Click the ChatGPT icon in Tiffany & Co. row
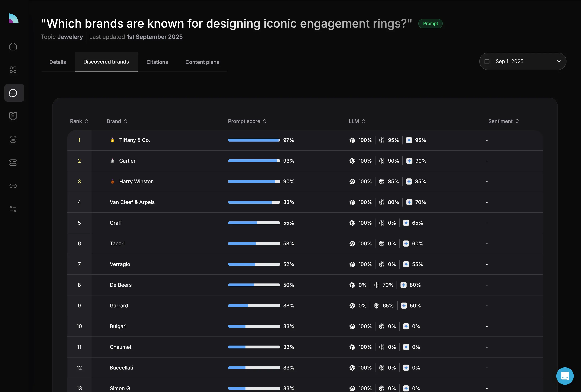The height and width of the screenshot is (392, 581). 352,140
